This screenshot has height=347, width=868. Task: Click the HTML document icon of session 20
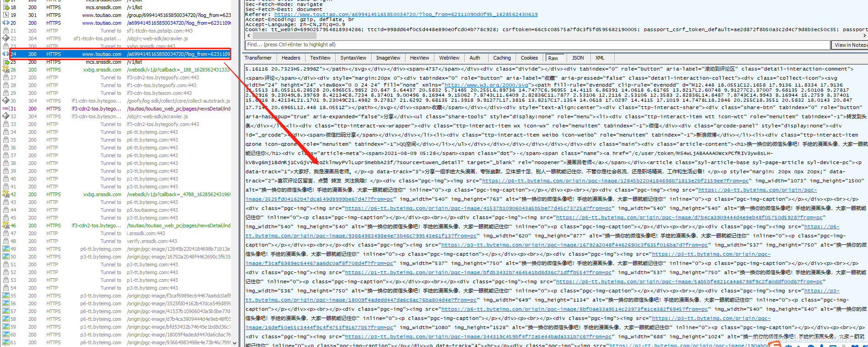[x=6, y=23]
